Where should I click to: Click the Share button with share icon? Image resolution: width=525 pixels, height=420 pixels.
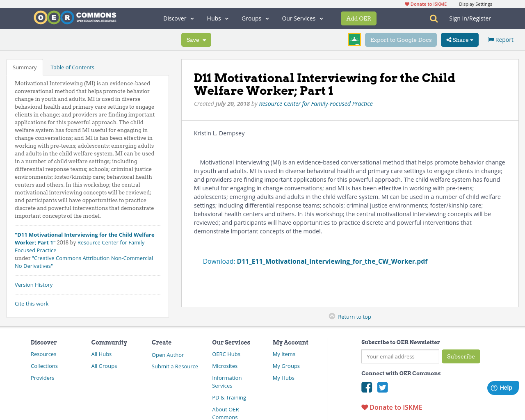(459, 39)
